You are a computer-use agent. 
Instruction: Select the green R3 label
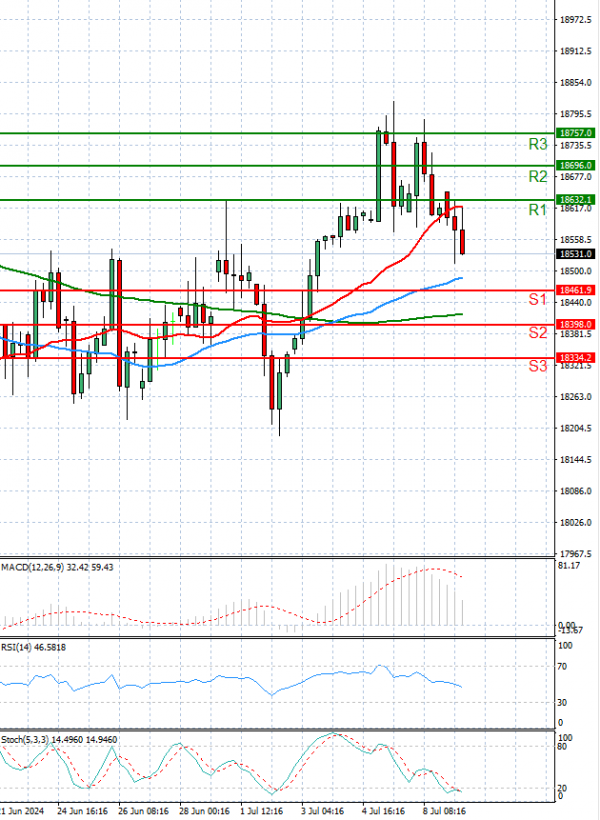tap(538, 144)
